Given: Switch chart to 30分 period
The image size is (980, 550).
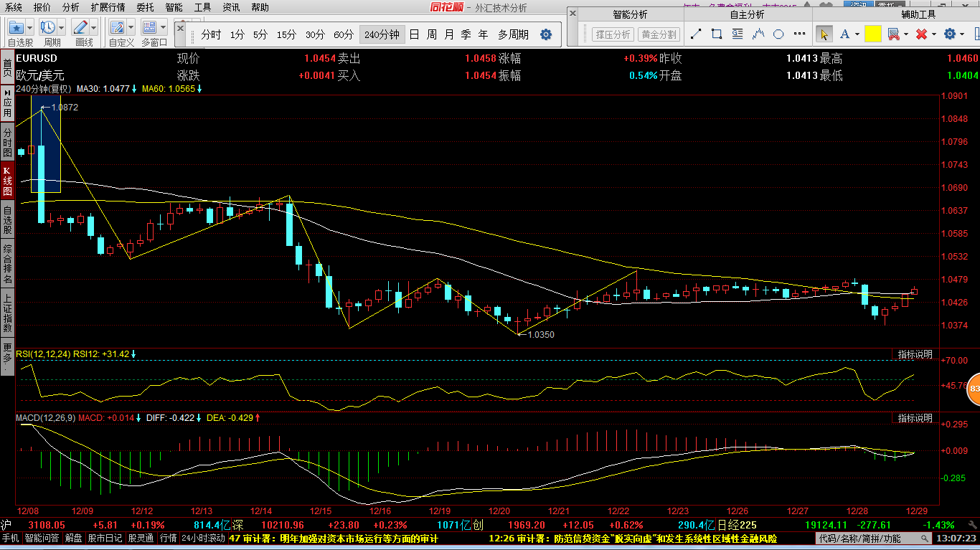Looking at the screenshot, I should [x=315, y=34].
